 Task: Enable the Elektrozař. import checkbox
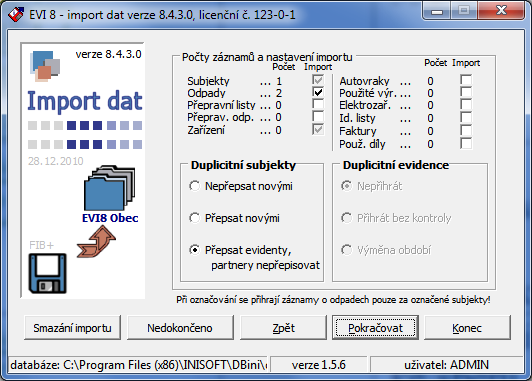(x=466, y=104)
